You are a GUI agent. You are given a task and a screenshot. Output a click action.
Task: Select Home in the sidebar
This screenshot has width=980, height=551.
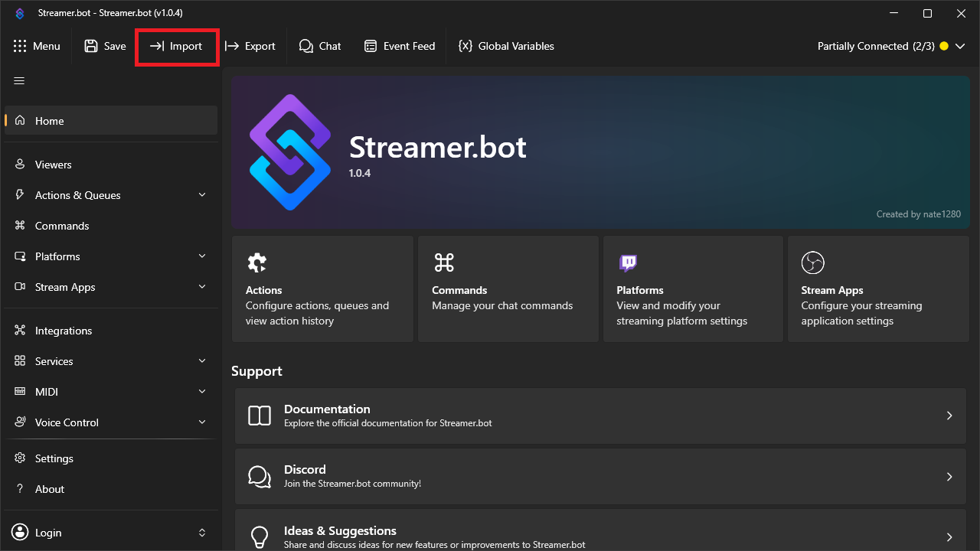click(111, 120)
